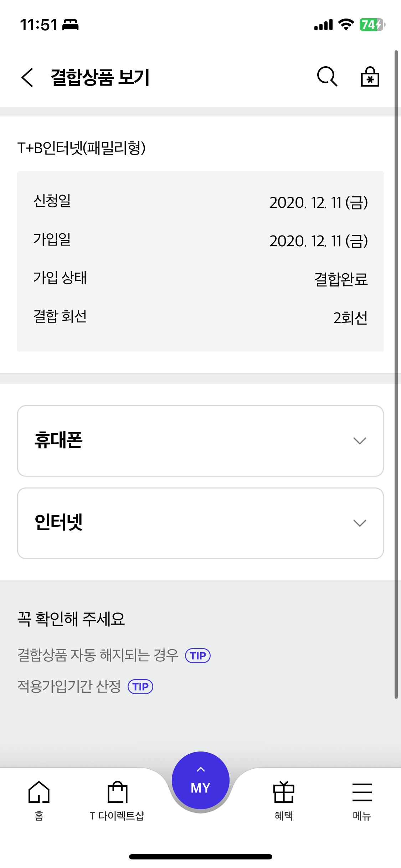The height and width of the screenshot is (868, 401).
Task: Open TIP badge for 적용가입기간 산정
Action: point(140,687)
